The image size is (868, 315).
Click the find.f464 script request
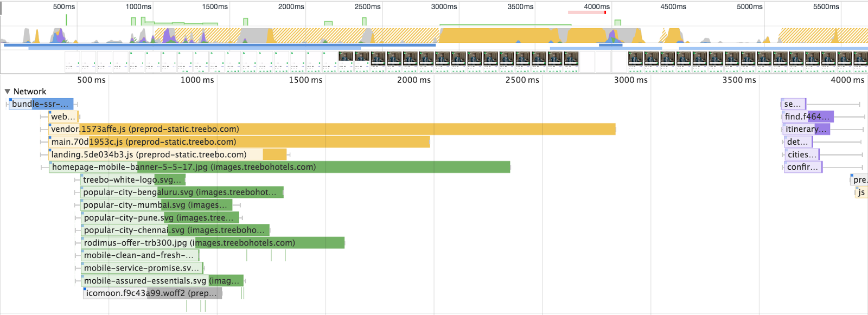click(x=807, y=117)
